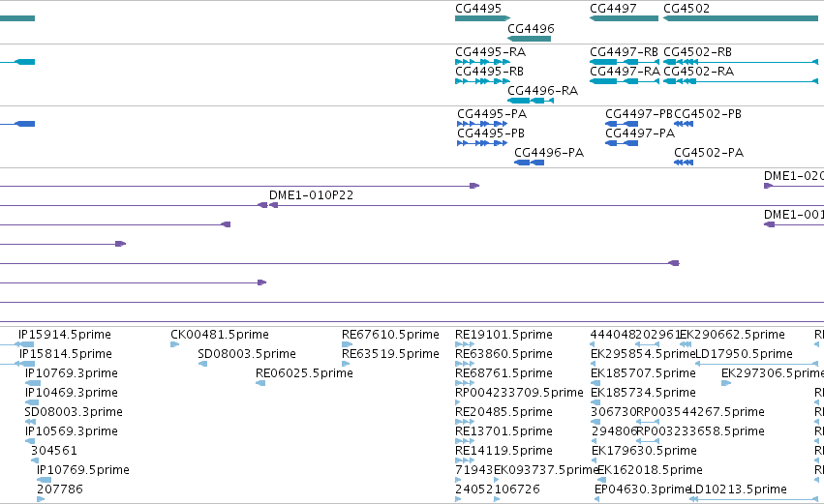Open EST RE68761.5prime label
This screenshot has height=504, width=824.
tap(504, 373)
